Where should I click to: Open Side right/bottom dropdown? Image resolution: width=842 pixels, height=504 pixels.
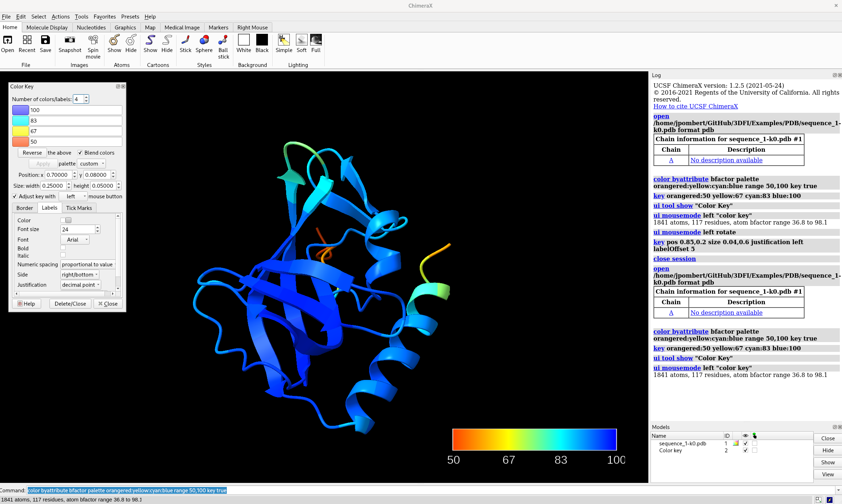click(x=80, y=274)
